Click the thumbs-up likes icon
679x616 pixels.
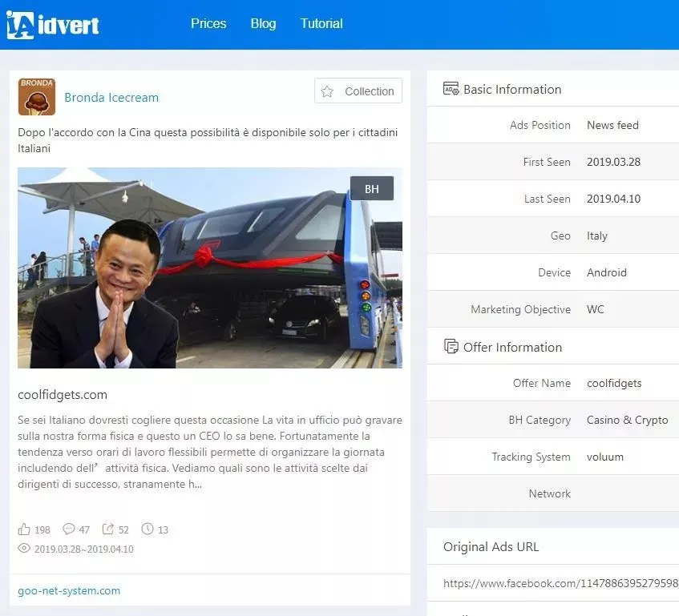pyautogui.click(x=24, y=529)
